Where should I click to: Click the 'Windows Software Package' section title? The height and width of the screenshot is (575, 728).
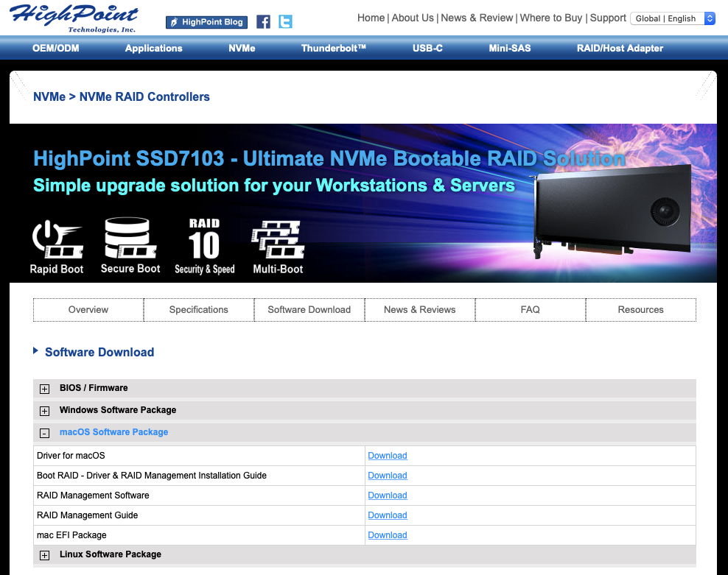pyautogui.click(x=118, y=410)
